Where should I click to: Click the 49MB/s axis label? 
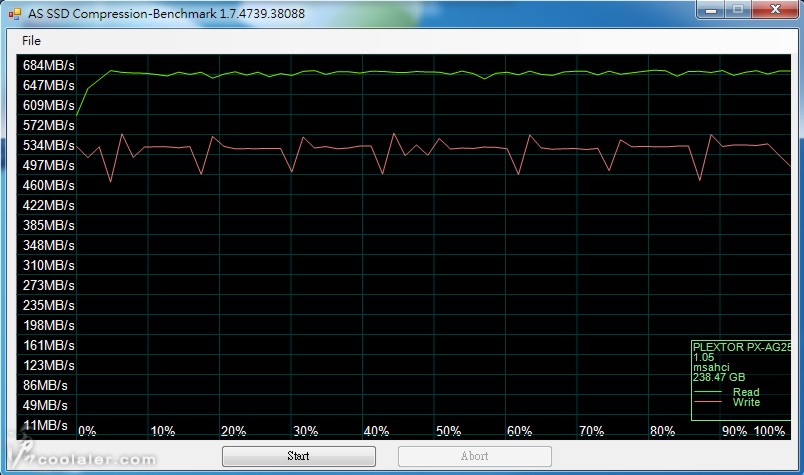tap(45, 405)
